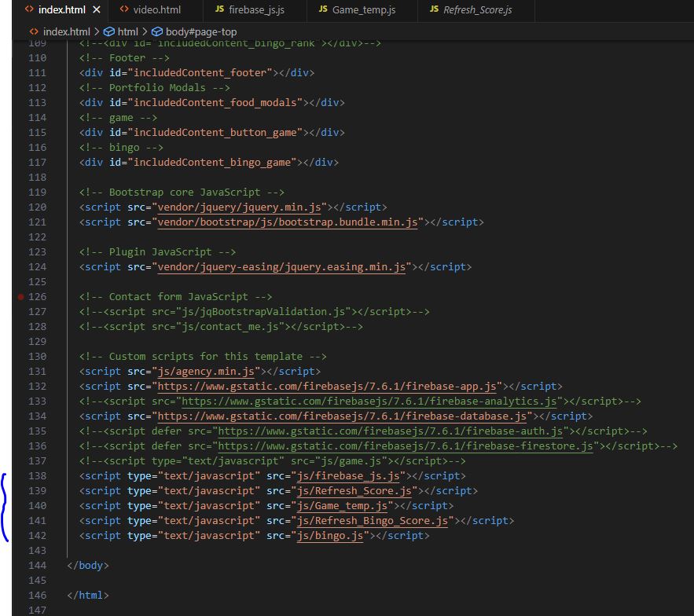Toggle the breakpoint on line 126
Image resolution: width=694 pixels, height=616 pixels.
click(x=20, y=297)
